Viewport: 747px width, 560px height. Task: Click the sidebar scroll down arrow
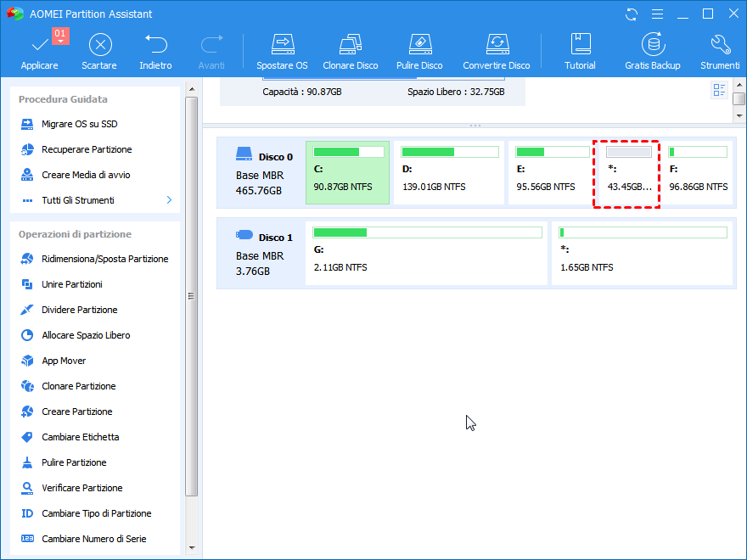click(x=192, y=548)
